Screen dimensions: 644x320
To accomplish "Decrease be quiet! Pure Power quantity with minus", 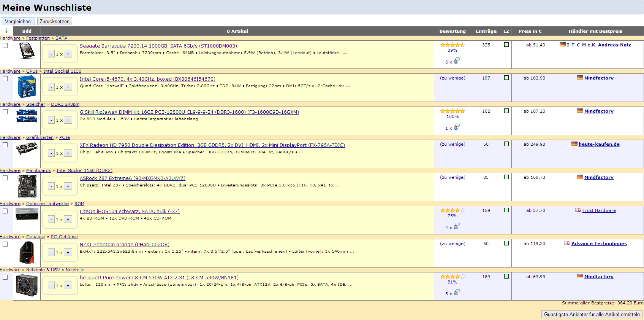I will point(51,286).
